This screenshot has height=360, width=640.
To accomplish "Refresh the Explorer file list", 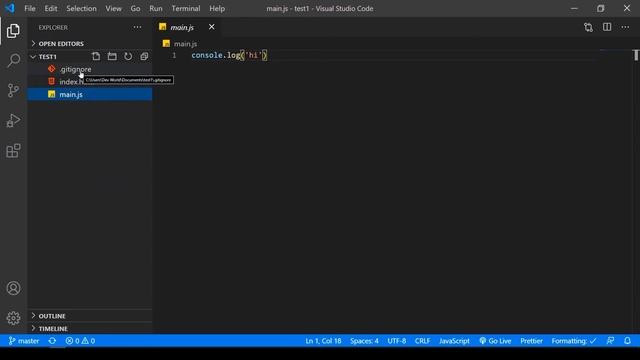I will click(128, 56).
